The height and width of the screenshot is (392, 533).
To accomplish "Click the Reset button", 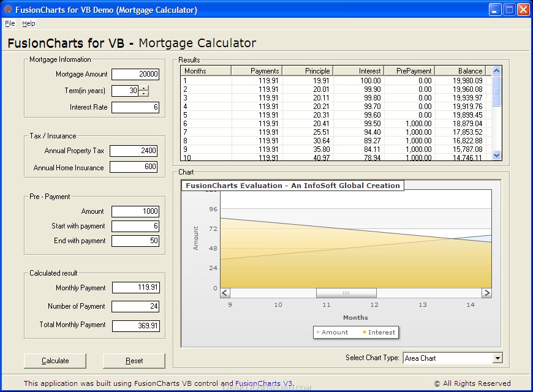I will point(134,361).
